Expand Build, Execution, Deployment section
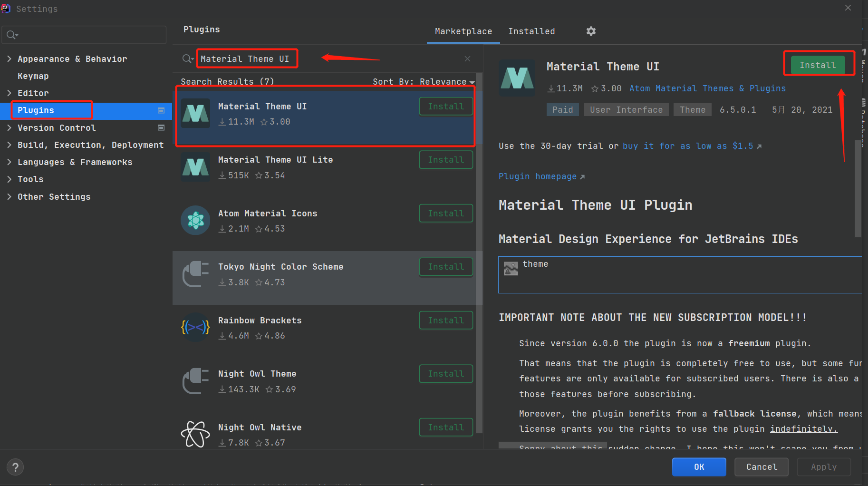Screen dimensions: 868x486 (9, 145)
